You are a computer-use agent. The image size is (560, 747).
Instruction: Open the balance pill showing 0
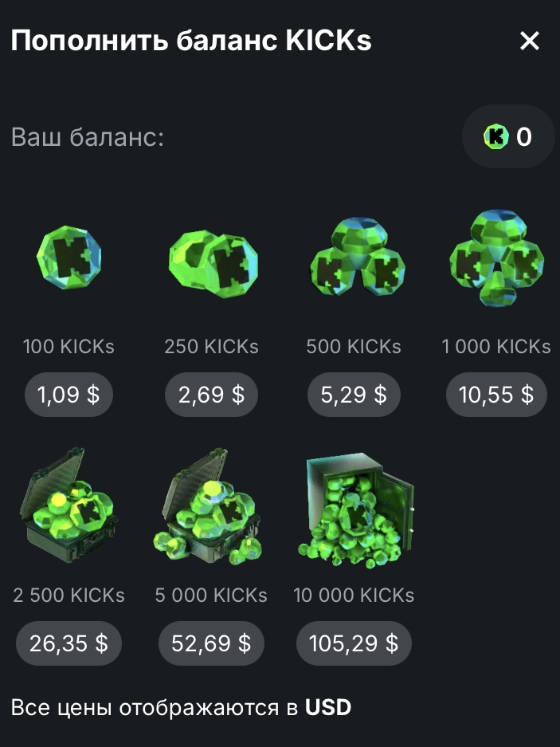pyautogui.click(x=508, y=137)
